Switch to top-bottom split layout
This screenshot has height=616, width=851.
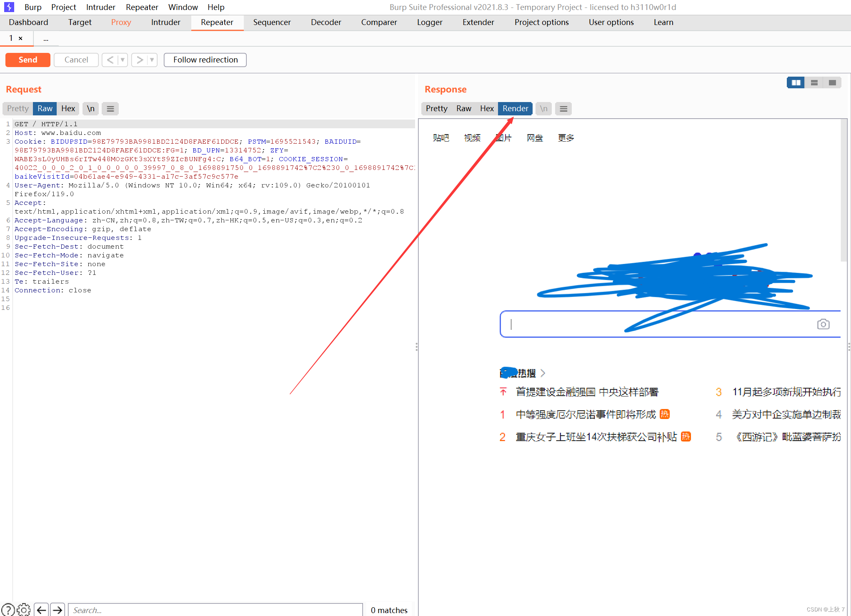coord(814,83)
